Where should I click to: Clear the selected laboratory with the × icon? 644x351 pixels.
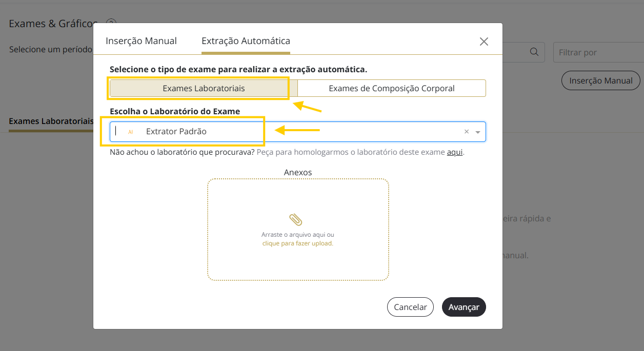click(x=467, y=132)
